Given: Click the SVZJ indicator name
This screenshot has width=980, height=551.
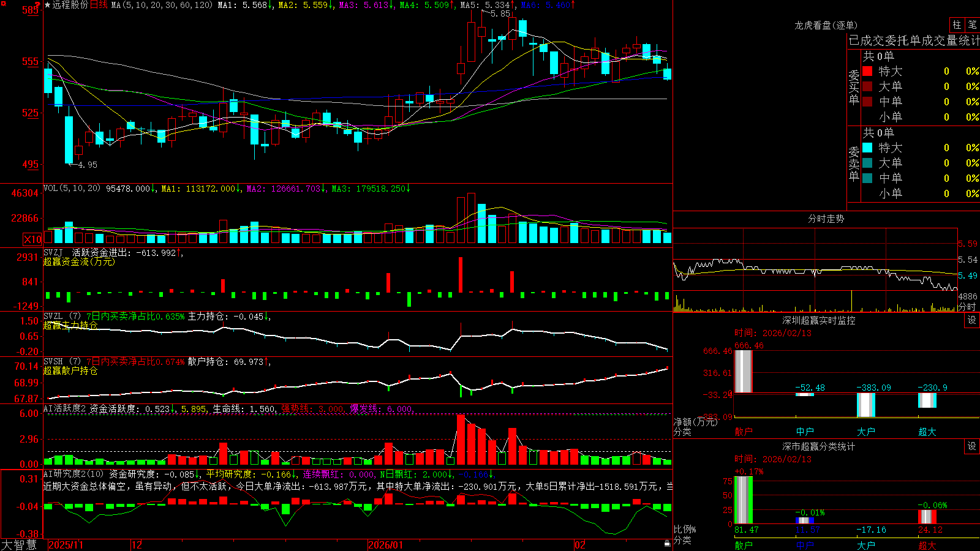Looking at the screenshot, I should [53, 252].
